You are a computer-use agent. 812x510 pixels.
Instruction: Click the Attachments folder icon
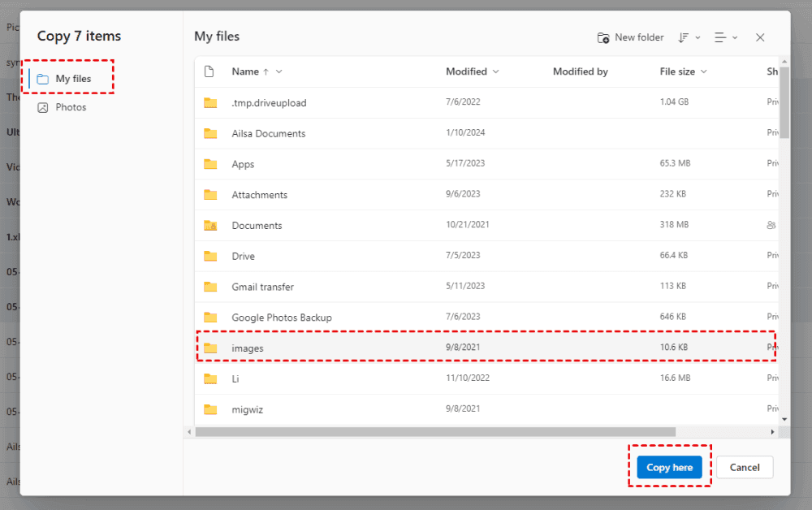click(210, 194)
